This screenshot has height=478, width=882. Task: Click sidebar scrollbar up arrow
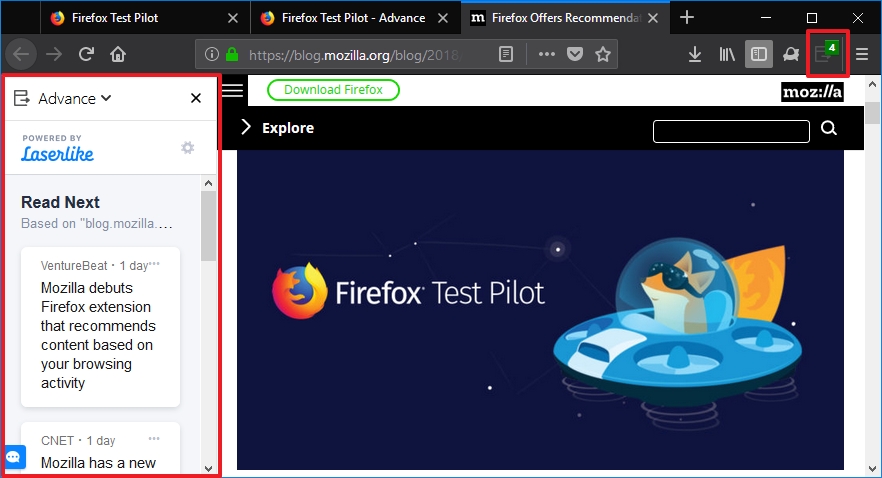click(x=209, y=183)
